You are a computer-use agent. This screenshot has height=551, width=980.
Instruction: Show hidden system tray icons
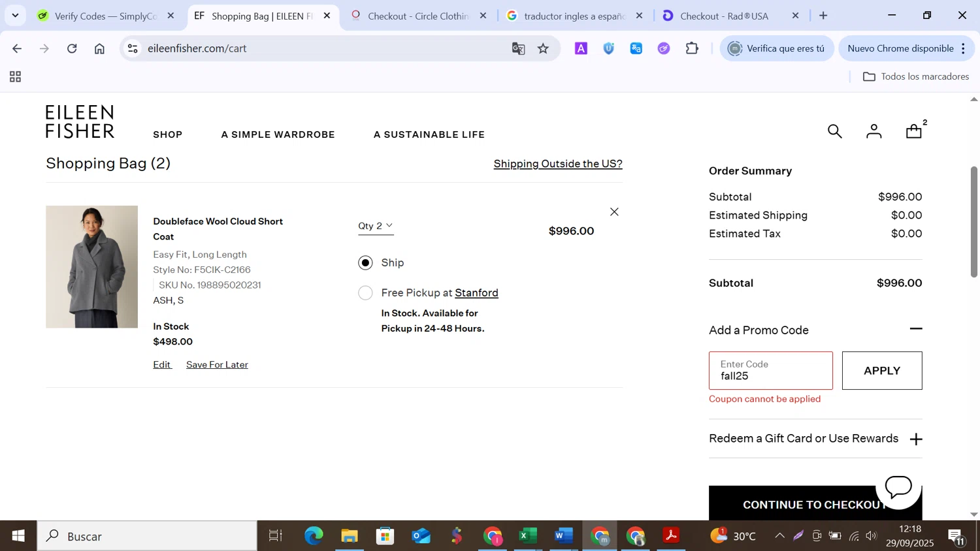[x=779, y=536]
